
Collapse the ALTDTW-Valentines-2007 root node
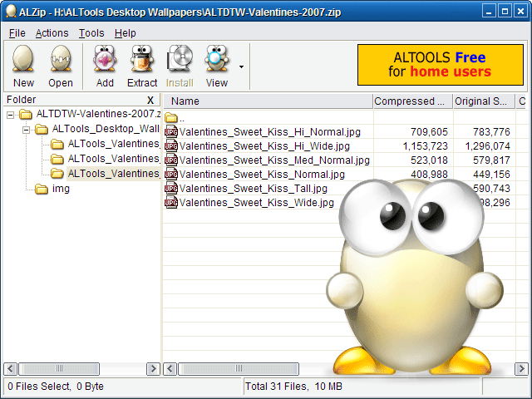click(11, 115)
